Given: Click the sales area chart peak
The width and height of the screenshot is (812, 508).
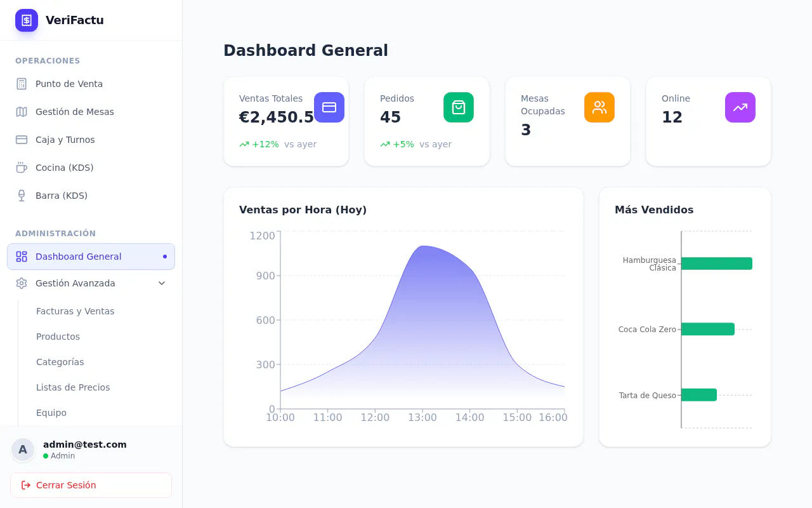Looking at the screenshot, I should [422, 246].
